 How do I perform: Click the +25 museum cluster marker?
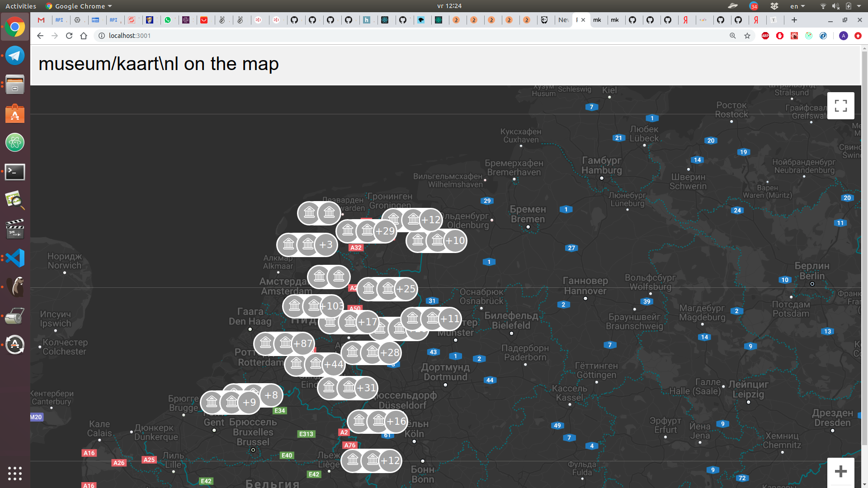click(406, 289)
